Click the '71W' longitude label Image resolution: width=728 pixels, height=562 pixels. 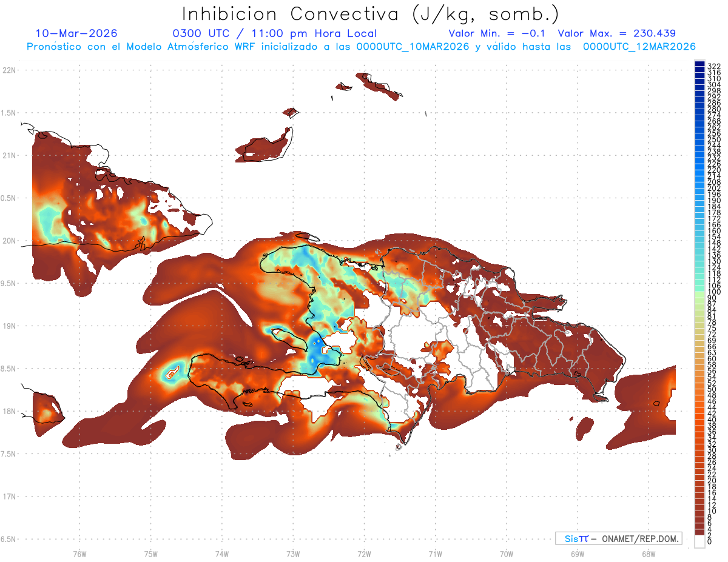pyautogui.click(x=435, y=554)
